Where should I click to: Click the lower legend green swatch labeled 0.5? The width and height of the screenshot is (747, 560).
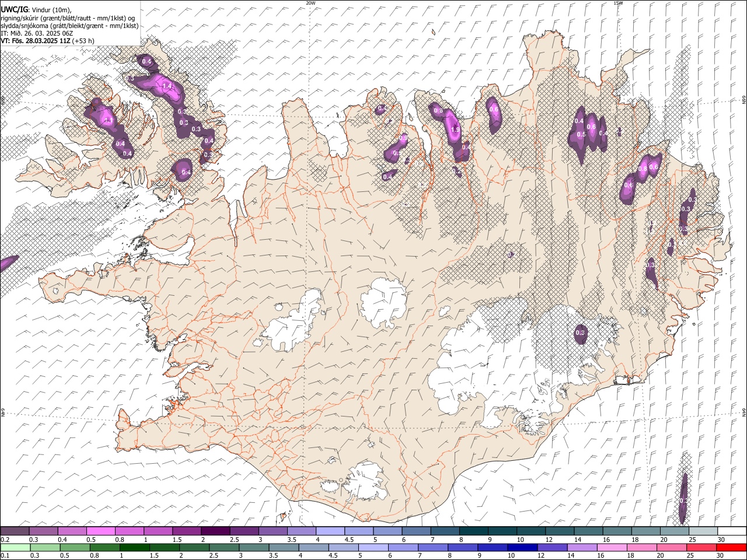pos(75,547)
